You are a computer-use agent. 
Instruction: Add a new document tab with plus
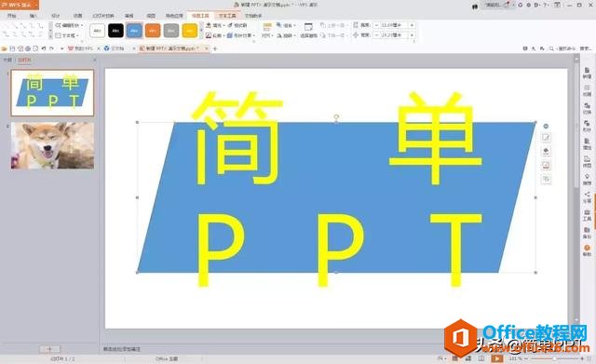[215, 48]
